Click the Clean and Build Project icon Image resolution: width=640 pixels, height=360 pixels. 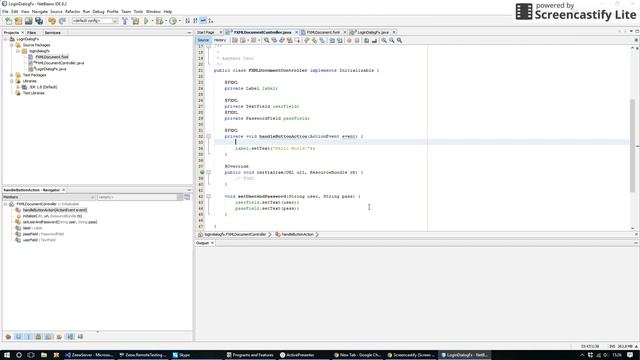(135, 21)
